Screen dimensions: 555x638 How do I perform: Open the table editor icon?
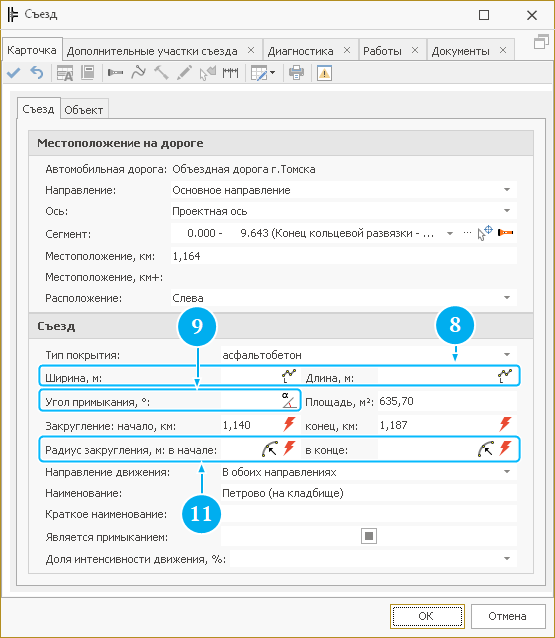[259, 73]
